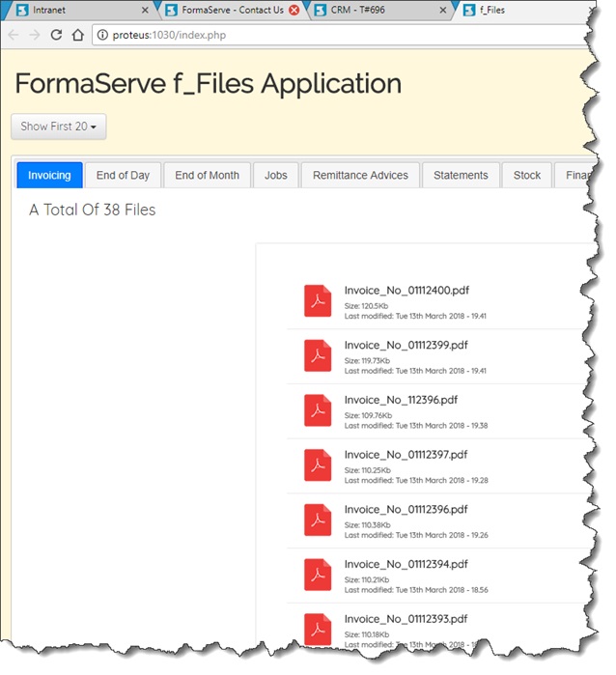Open the End of Month tab
The height and width of the screenshot is (675, 616).
click(207, 175)
